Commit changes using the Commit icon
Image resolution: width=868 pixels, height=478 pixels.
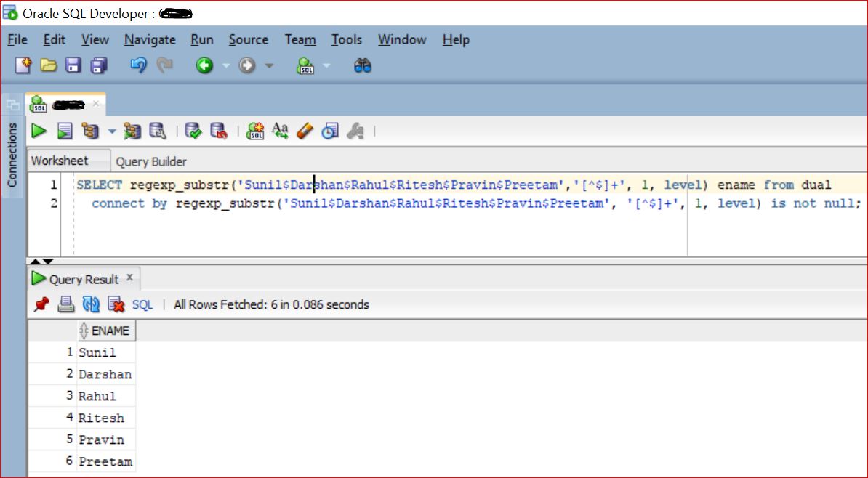tap(194, 131)
